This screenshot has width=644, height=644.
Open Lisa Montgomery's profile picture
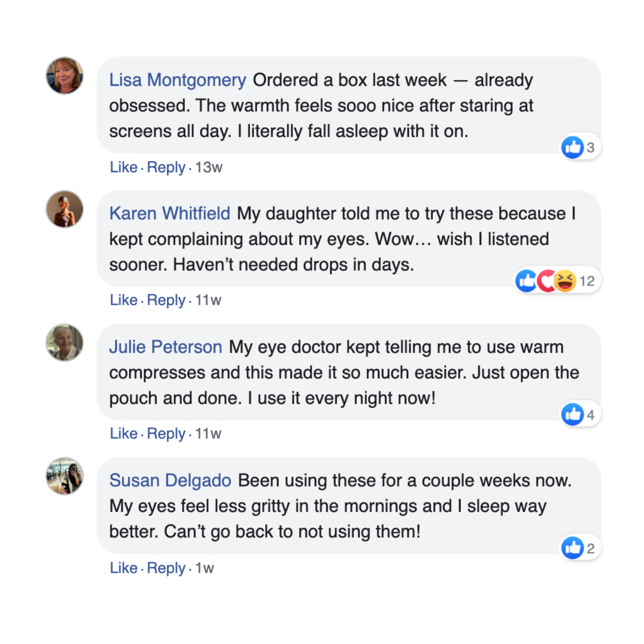click(65, 75)
